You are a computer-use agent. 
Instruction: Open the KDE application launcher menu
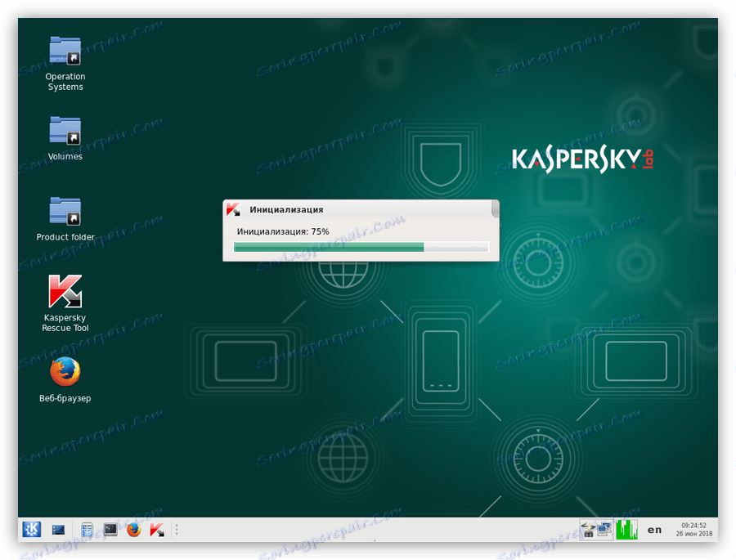point(30,529)
